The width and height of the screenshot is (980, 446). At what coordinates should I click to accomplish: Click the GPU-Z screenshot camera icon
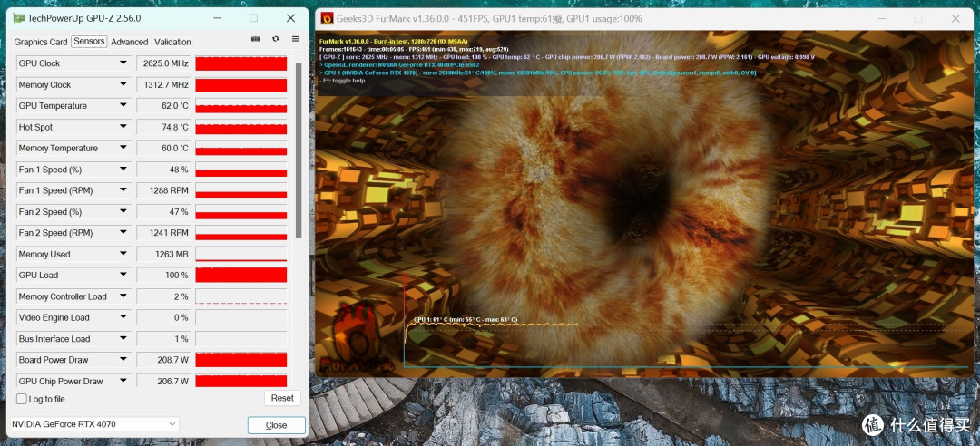[x=256, y=39]
